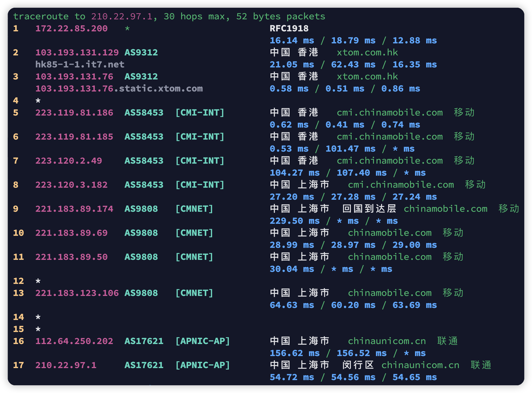Select hop 16 IP 112.64.250.202
This screenshot has width=532, height=393.
click(74, 341)
